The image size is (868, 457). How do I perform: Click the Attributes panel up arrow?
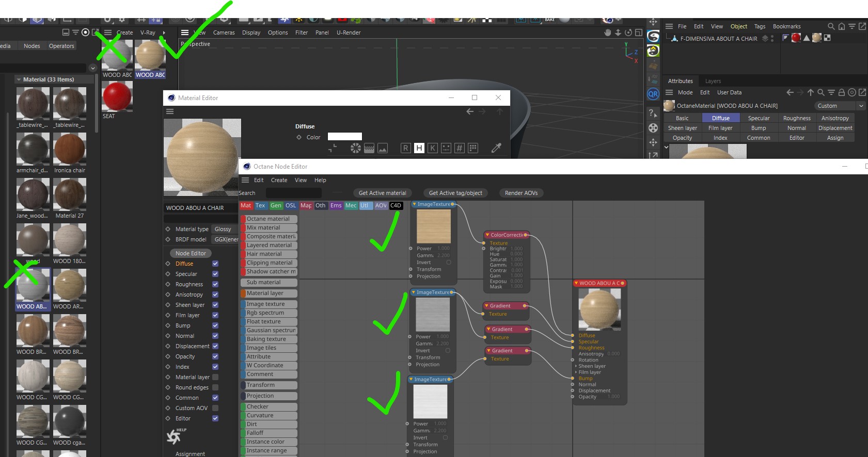point(811,92)
